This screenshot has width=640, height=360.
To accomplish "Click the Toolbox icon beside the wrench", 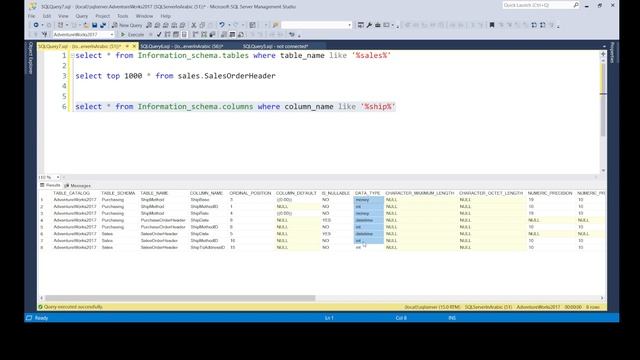I will point(378,25).
